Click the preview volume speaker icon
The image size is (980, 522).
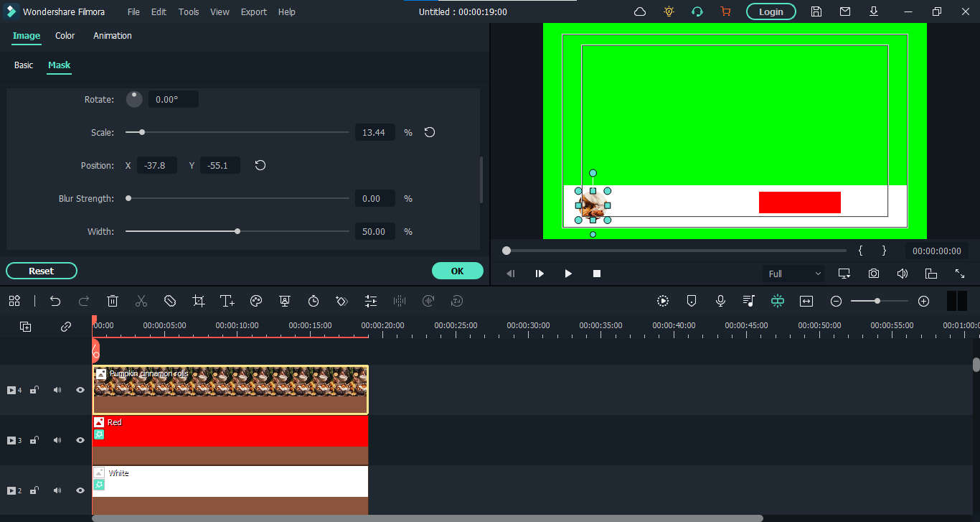tap(903, 274)
